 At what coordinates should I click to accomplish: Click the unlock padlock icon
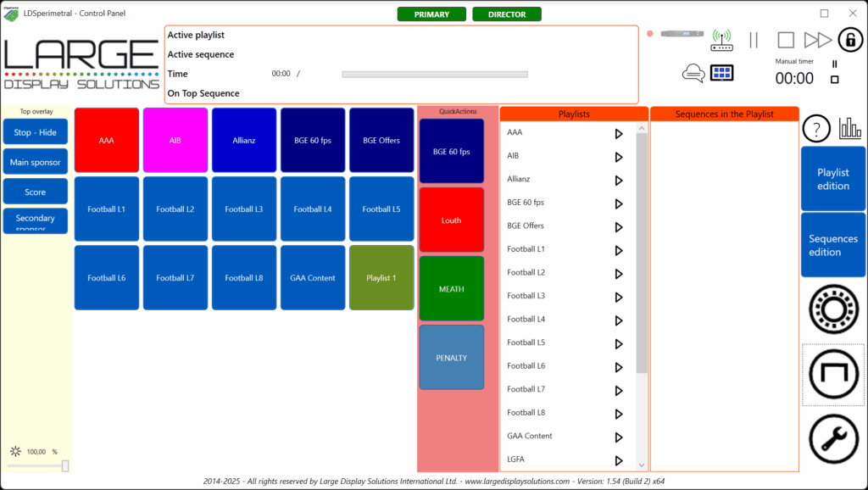pos(850,40)
